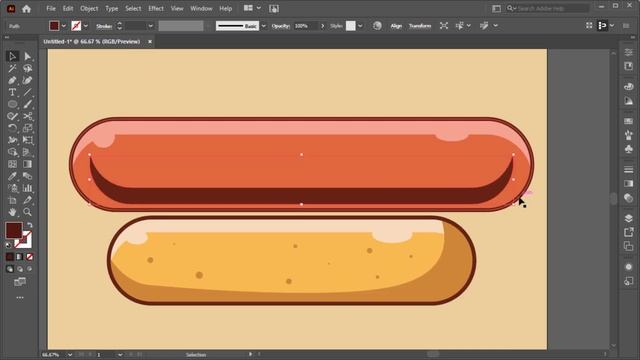Expand the fill color dropdown in control bar
The width and height of the screenshot is (640, 360).
click(x=64, y=26)
